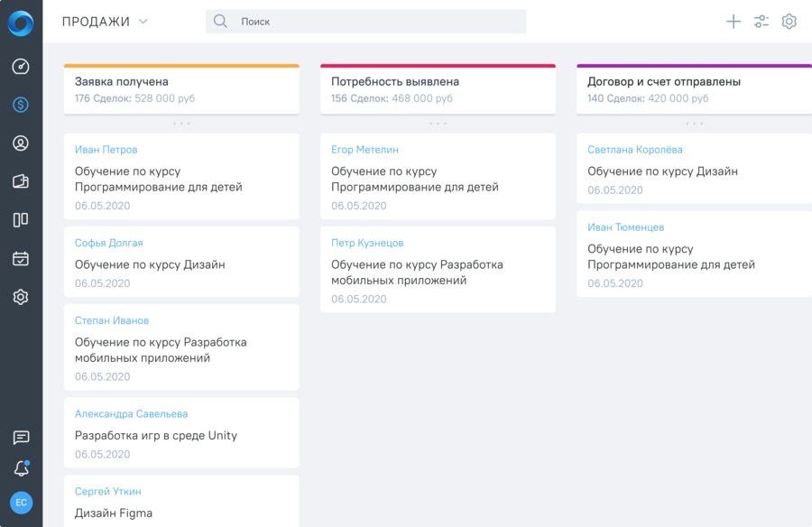Image resolution: width=812 pixels, height=527 pixels.
Task: Open the EC user avatar
Action: point(22,503)
